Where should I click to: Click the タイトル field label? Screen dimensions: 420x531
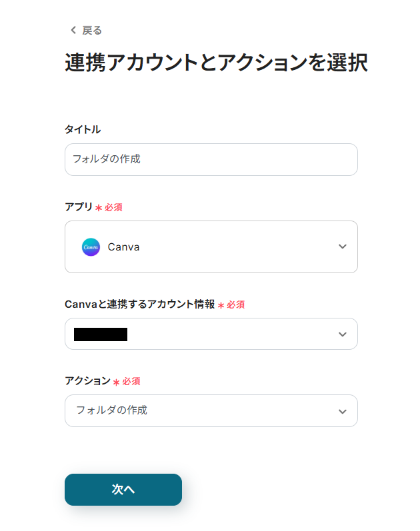point(83,129)
